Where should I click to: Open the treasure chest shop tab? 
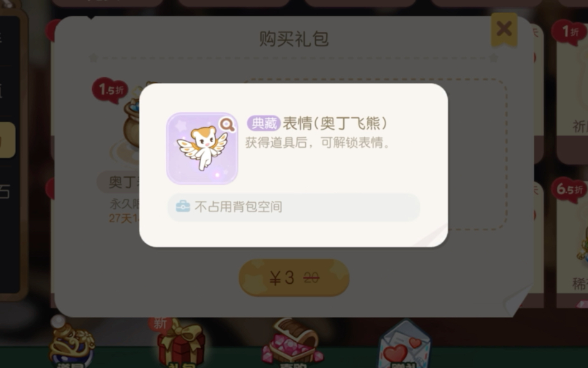coord(293,344)
